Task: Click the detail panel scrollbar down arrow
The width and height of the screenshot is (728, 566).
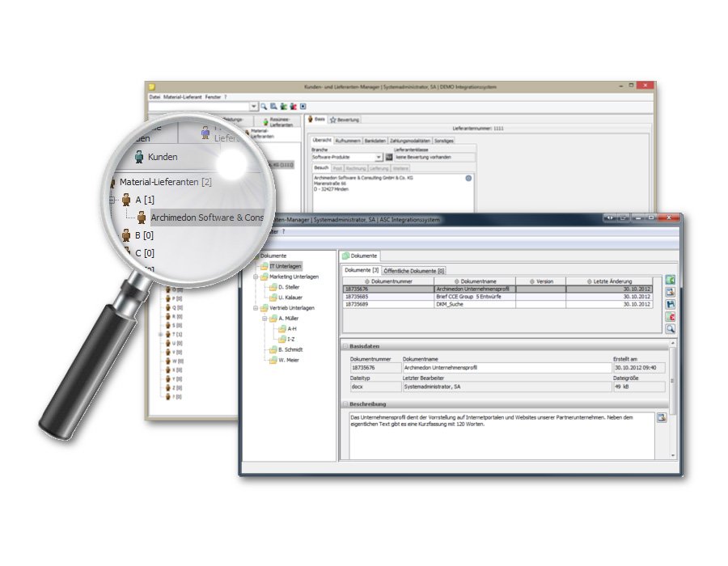Action: coord(673,456)
